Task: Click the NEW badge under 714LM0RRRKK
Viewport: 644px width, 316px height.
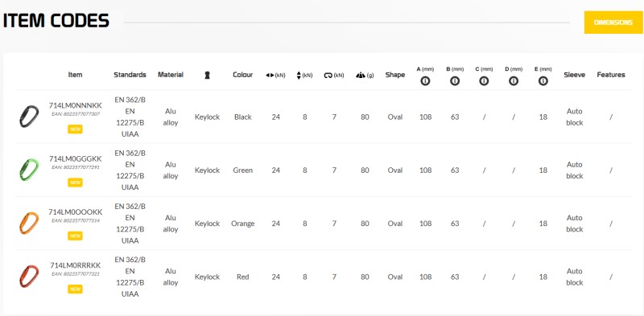Action: (75, 289)
